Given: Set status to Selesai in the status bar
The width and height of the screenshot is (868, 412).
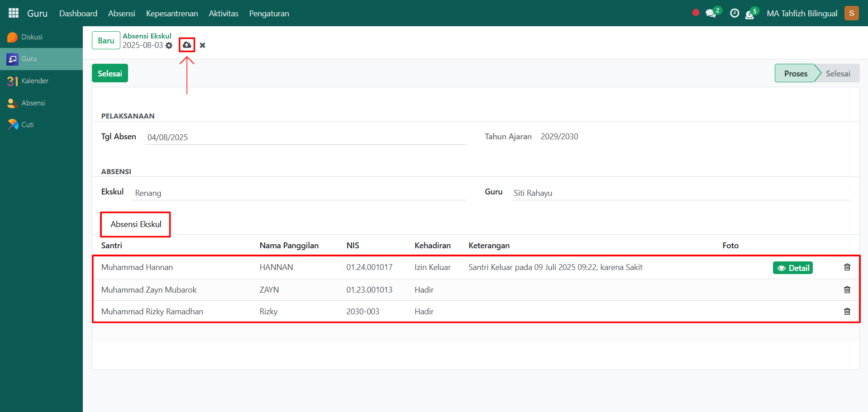Looking at the screenshot, I should [x=837, y=73].
